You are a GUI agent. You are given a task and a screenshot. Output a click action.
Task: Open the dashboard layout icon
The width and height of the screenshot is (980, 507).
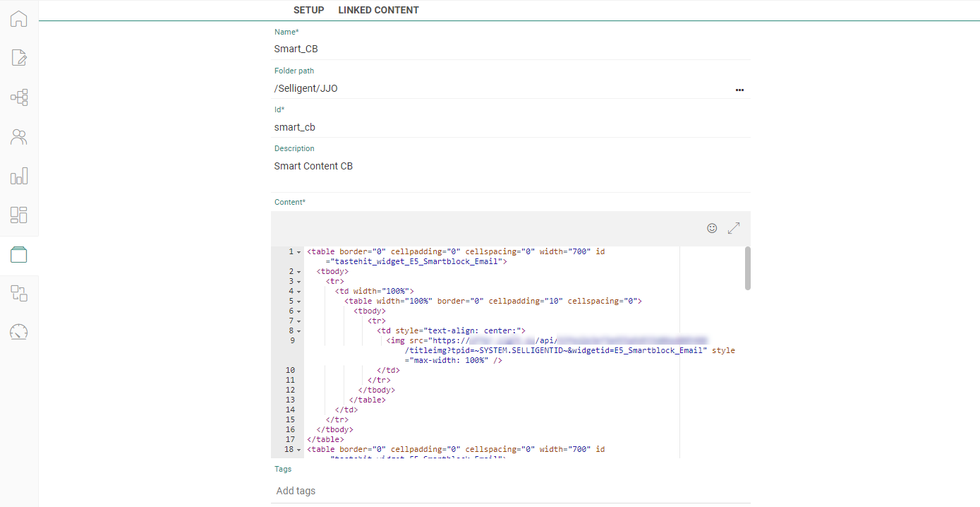19,215
